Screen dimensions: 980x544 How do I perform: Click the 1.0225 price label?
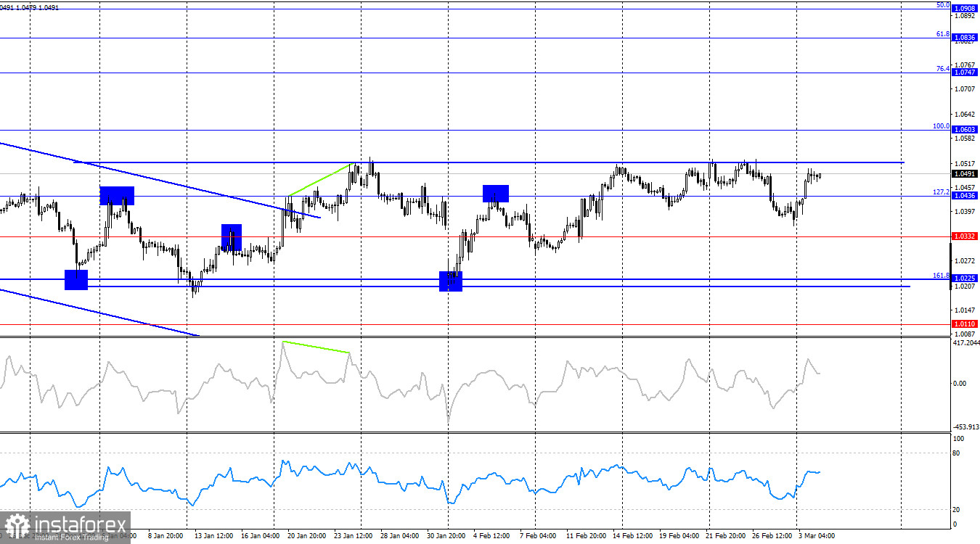965,278
